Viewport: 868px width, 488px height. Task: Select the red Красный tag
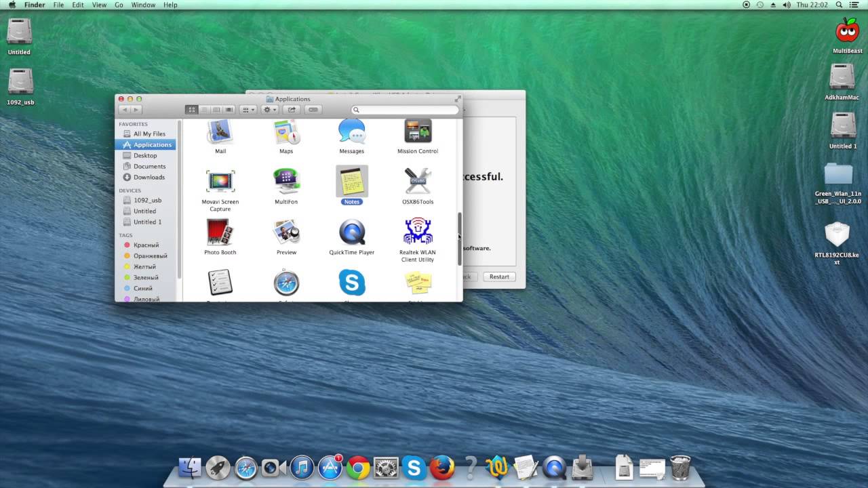pos(146,245)
